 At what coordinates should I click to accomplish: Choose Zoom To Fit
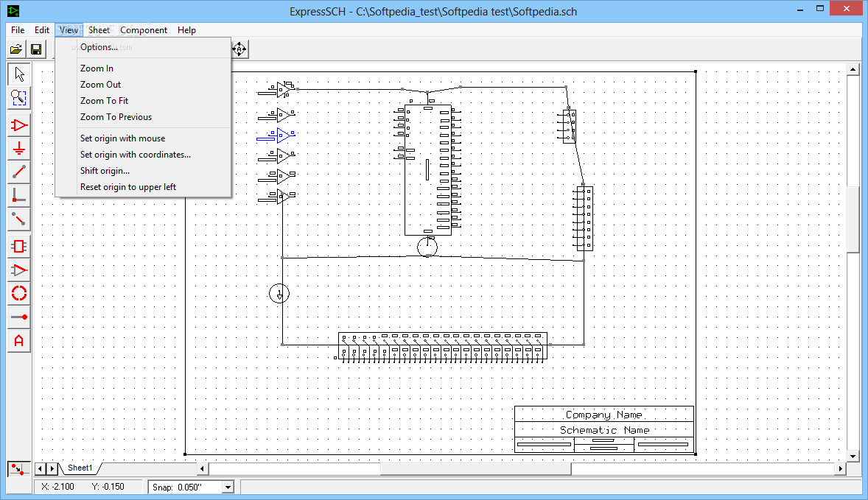(143, 101)
